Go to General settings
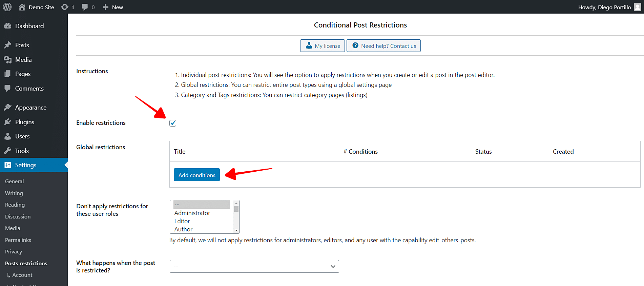 coord(15,182)
